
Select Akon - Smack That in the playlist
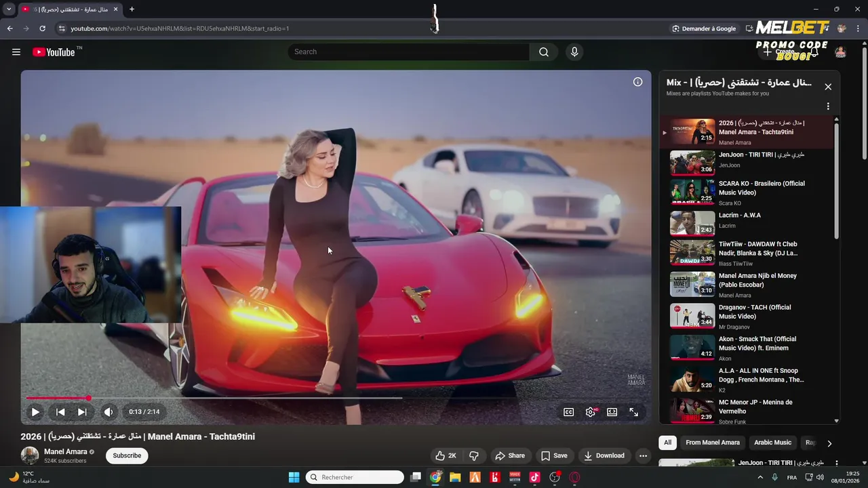coord(746,348)
